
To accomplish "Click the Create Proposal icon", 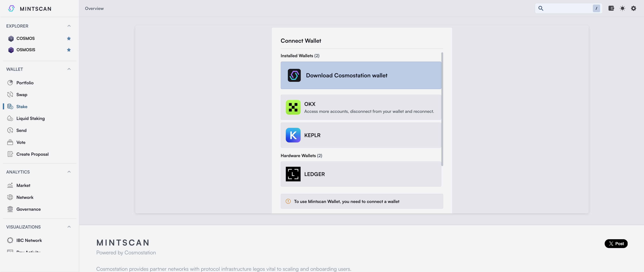I will click(x=10, y=154).
